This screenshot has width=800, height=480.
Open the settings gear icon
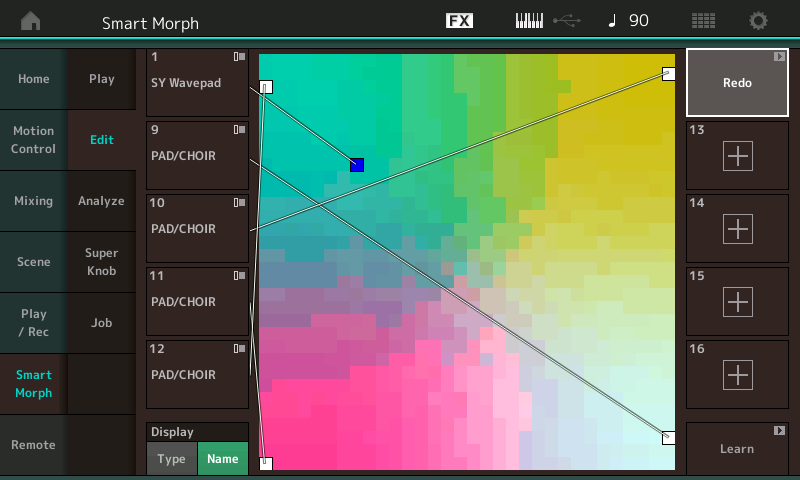click(759, 21)
